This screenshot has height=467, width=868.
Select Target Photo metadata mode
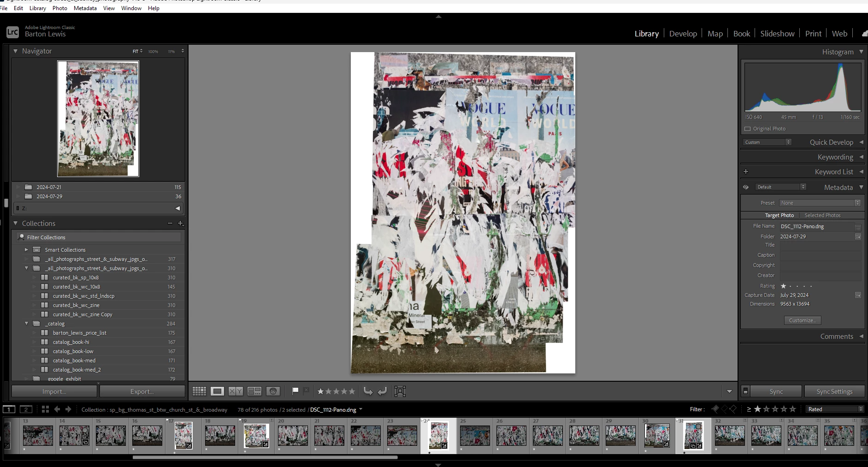779,215
